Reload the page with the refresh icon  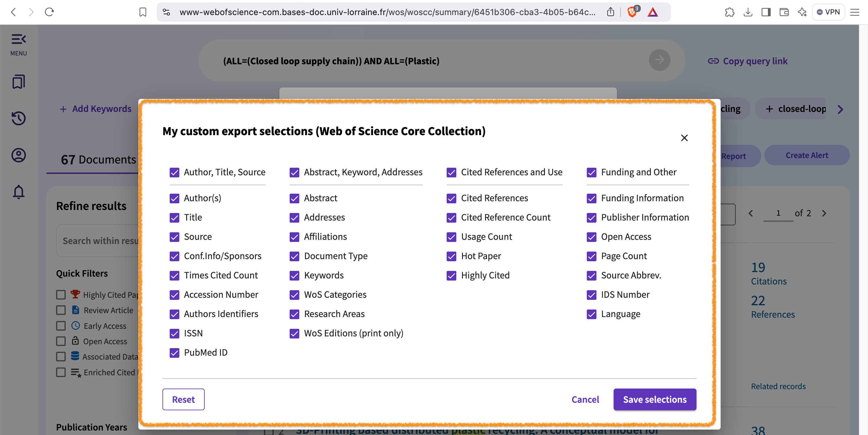[x=49, y=12]
